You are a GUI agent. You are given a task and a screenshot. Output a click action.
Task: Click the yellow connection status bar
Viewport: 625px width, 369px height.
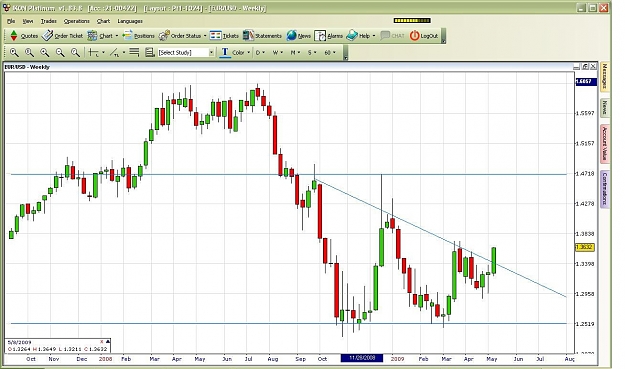pyautogui.click(x=412, y=21)
